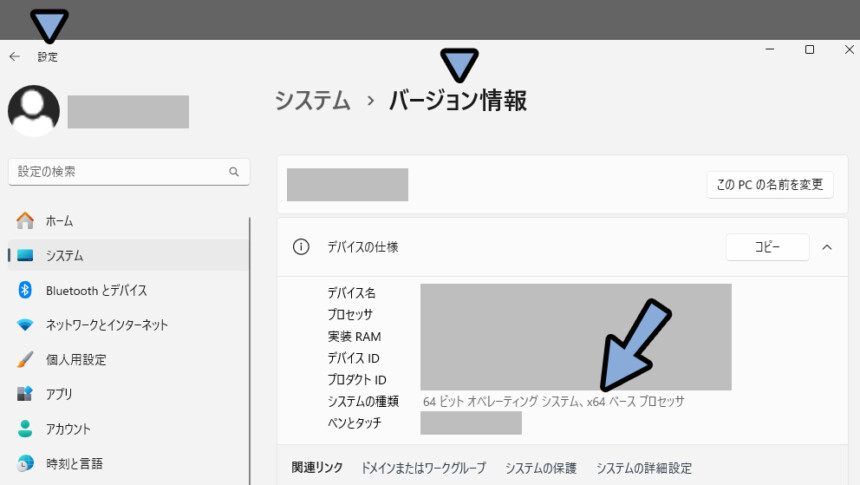Click the システムの種類 label
Image resolution: width=860 pixels, height=485 pixels.
tap(363, 401)
